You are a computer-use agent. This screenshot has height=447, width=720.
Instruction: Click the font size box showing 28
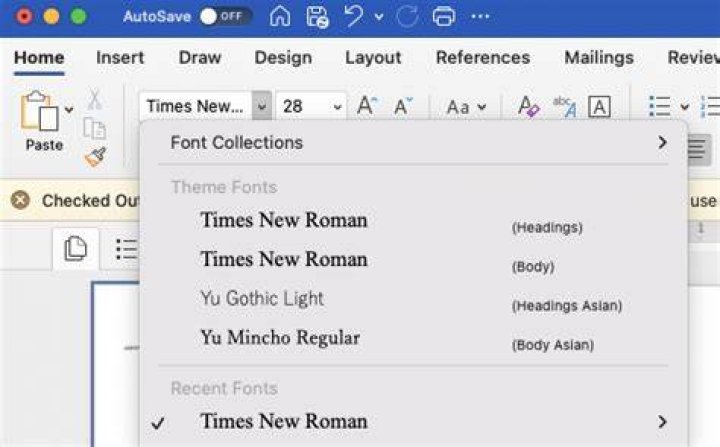coord(303,107)
